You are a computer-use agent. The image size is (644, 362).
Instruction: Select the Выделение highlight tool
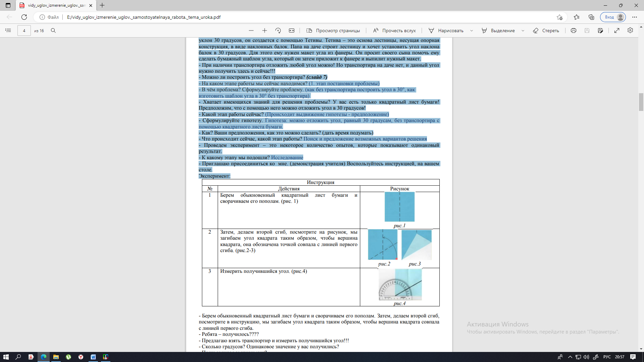coord(498,31)
